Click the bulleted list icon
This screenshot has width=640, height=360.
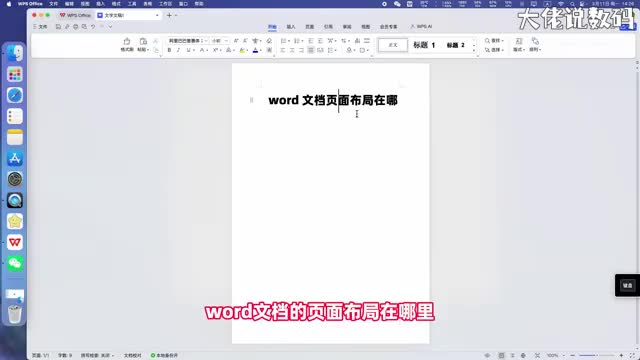[284, 41]
